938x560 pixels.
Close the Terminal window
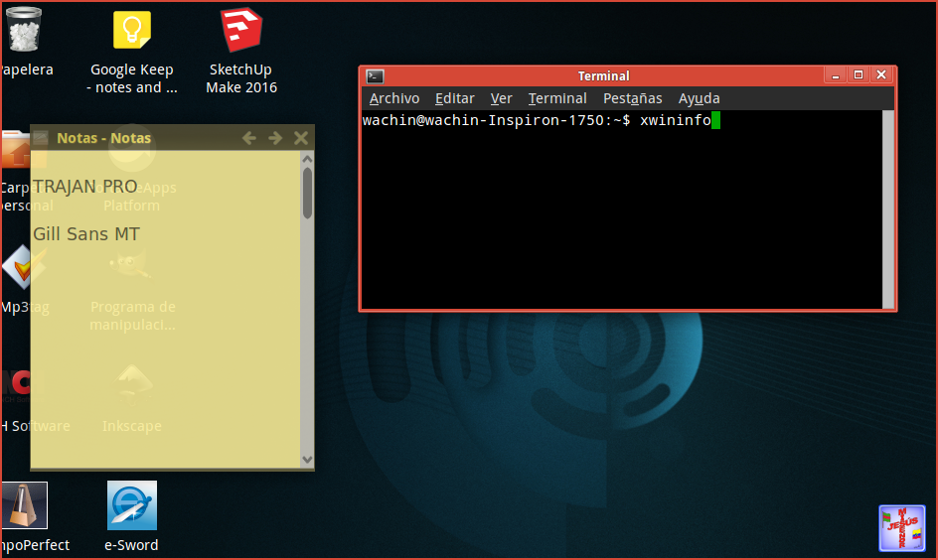(881, 74)
